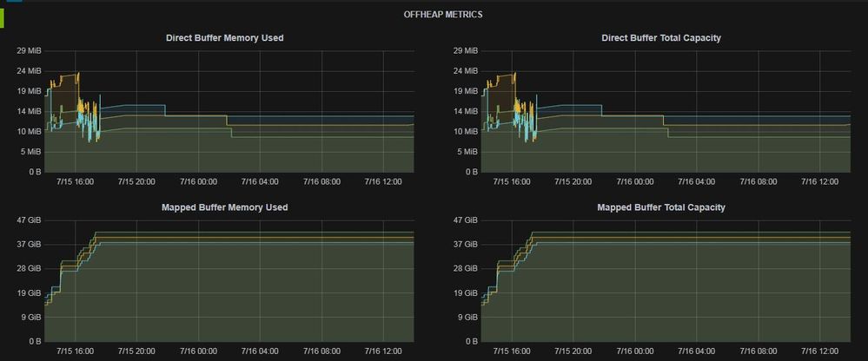Click 10 MiB label in Direct Buffer Total Capacity
868x361 pixels.
(x=466, y=132)
